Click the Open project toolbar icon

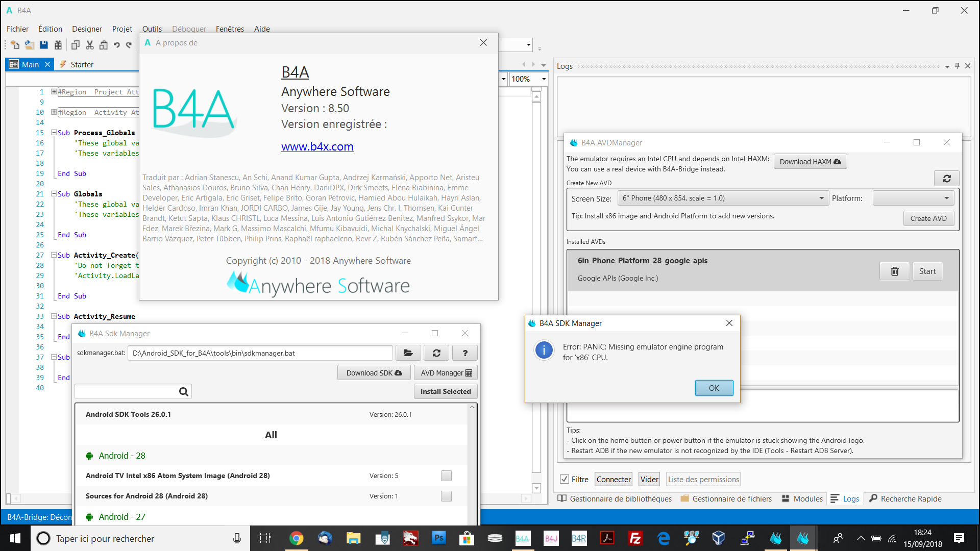click(30, 45)
